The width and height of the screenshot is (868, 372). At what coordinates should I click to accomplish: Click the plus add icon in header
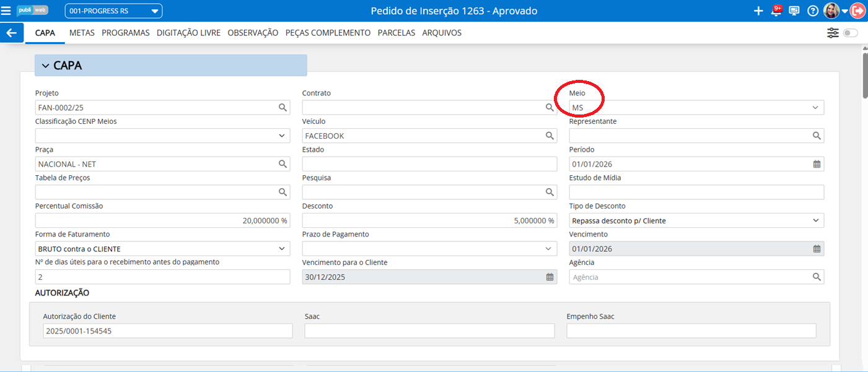tap(758, 11)
